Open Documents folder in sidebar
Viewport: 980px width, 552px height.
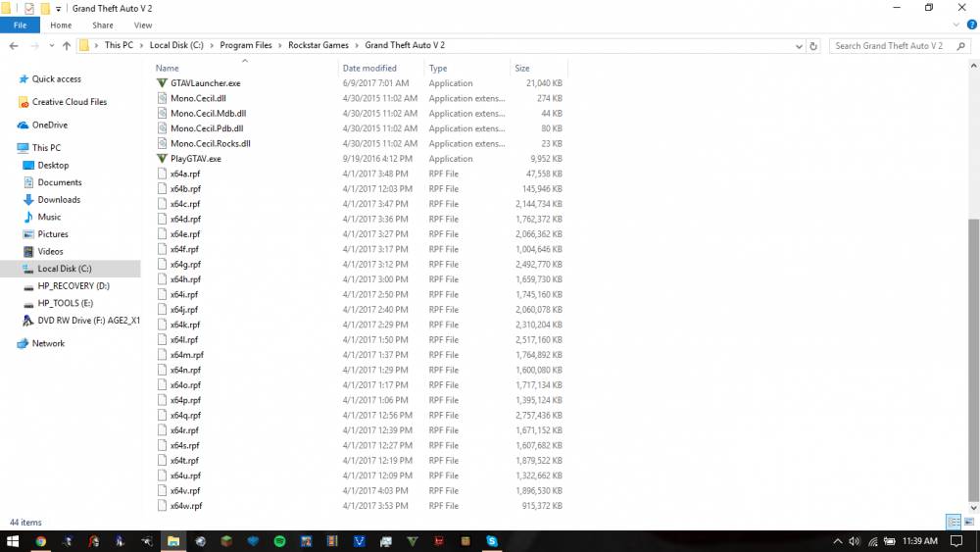(60, 182)
